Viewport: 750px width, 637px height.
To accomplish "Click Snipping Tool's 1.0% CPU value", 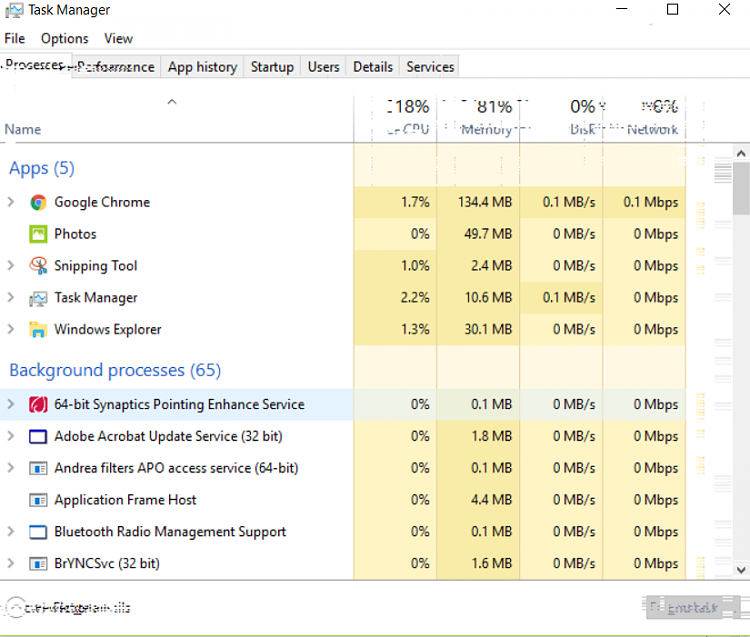I will [415, 266].
